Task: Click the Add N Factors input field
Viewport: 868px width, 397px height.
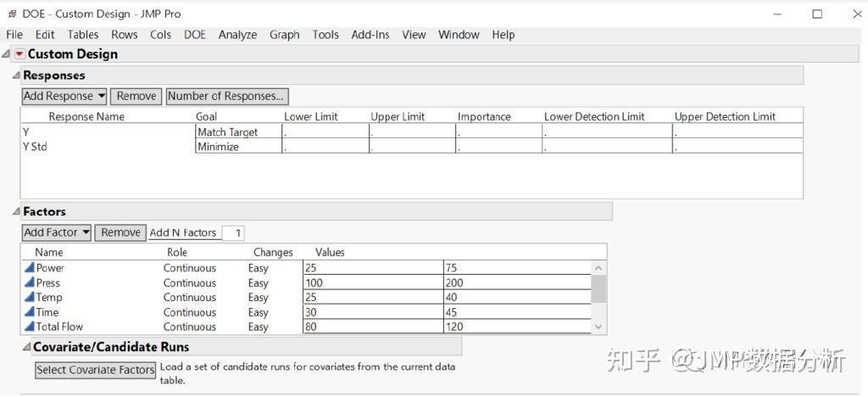Action: pos(233,233)
